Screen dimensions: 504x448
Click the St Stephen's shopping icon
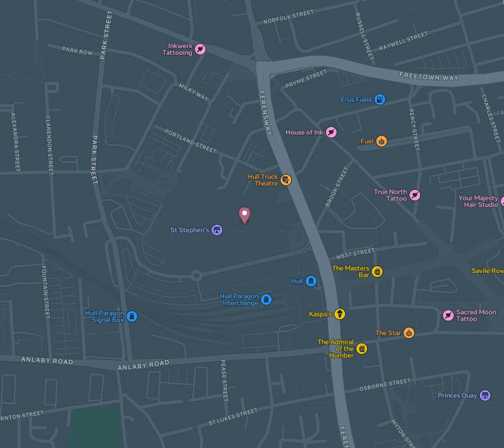tap(217, 230)
